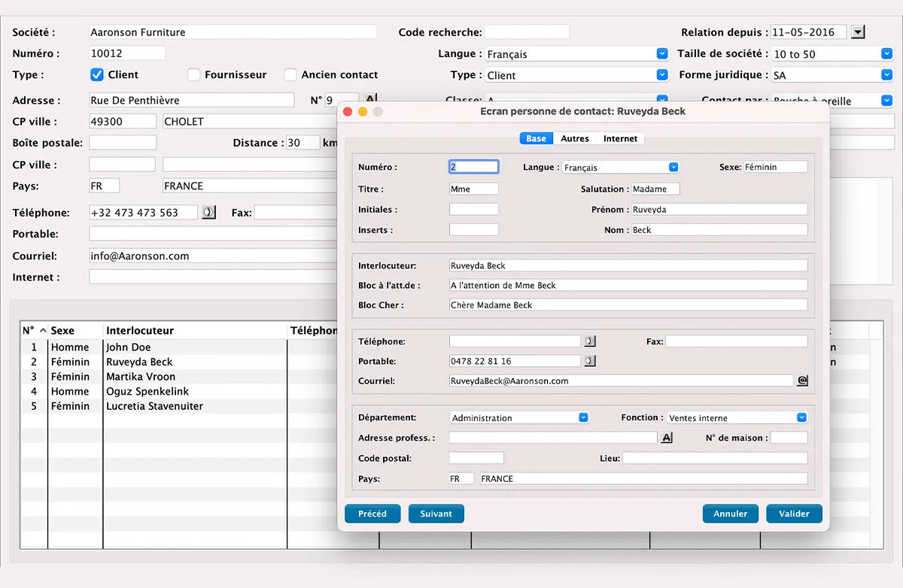Click the dial icon next to Portable number
The width and height of the screenshot is (903, 588).
point(589,362)
